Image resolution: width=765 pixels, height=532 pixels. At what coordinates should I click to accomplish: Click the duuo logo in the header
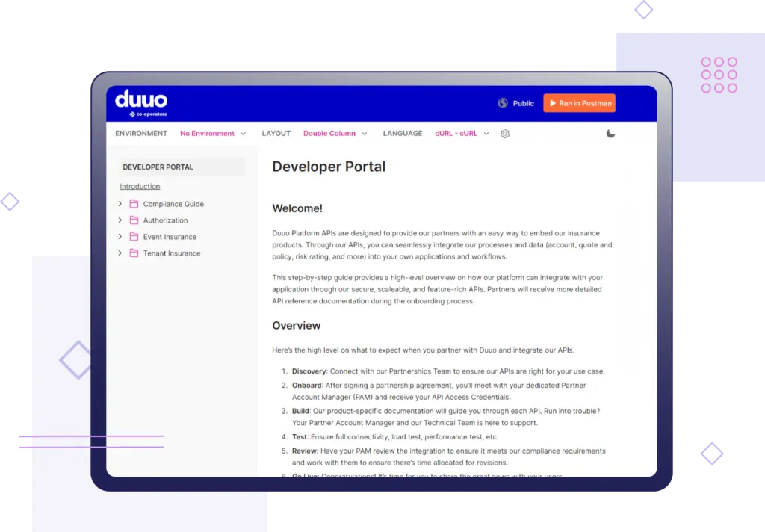click(140, 101)
